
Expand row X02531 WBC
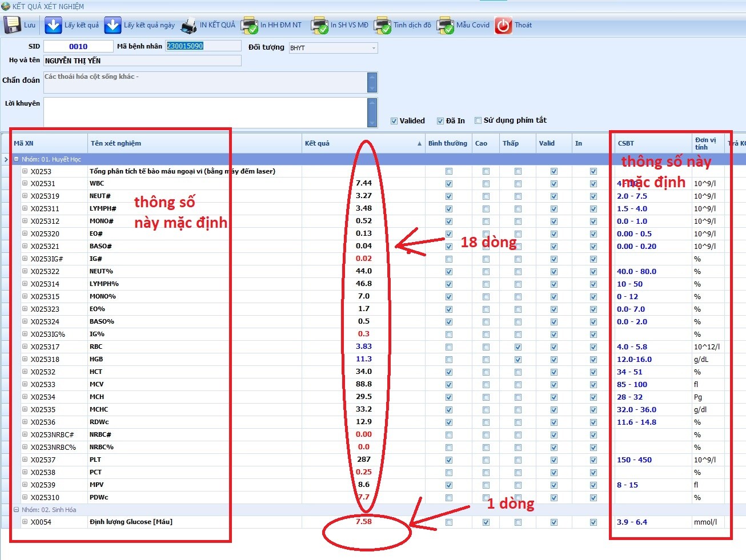point(25,183)
